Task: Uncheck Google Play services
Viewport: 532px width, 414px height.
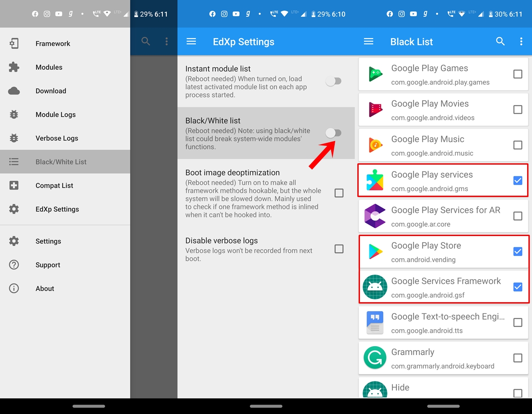Action: (x=517, y=181)
